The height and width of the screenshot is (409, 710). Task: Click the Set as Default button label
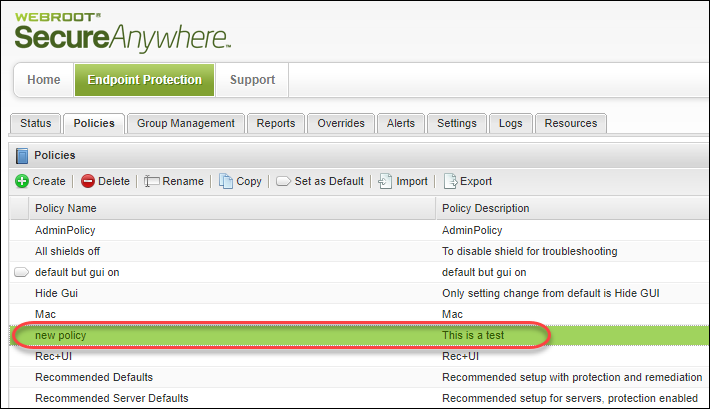click(x=329, y=181)
